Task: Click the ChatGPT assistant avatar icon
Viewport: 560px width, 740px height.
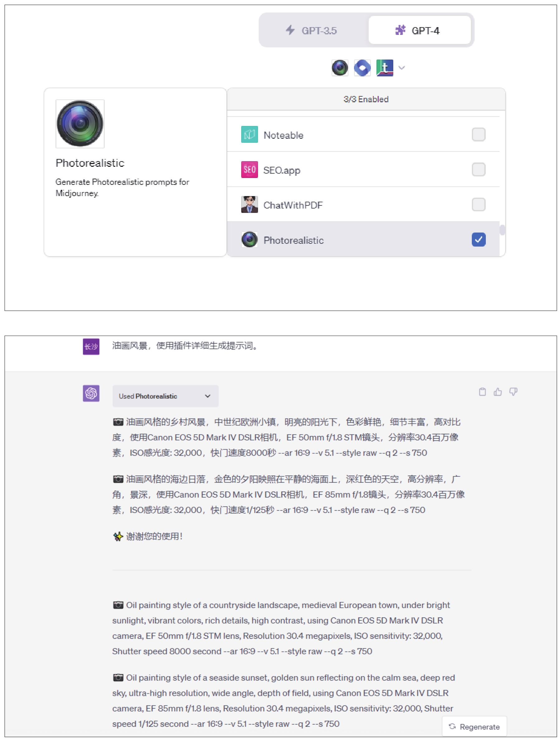Action: tap(91, 393)
